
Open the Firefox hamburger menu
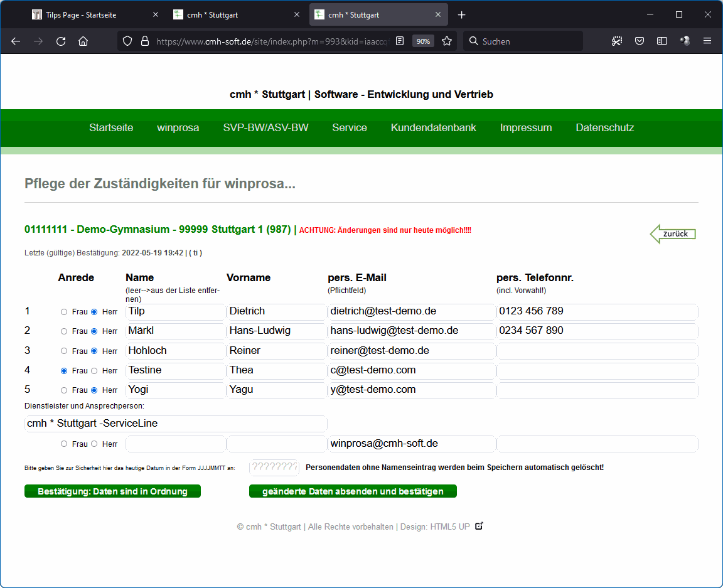(x=707, y=41)
